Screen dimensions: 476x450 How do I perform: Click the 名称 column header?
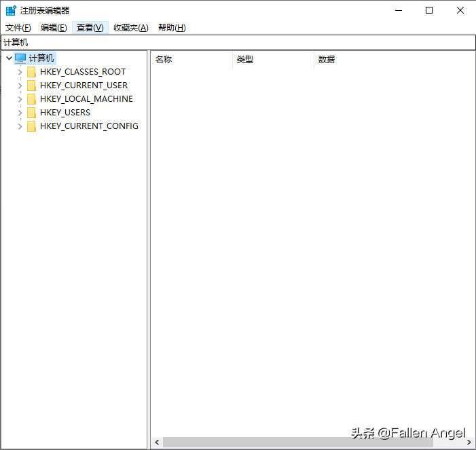pyautogui.click(x=191, y=60)
